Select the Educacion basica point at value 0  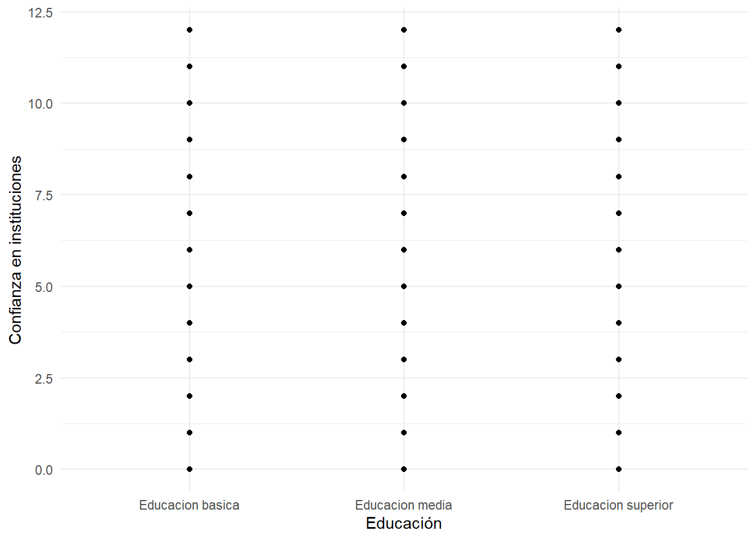(x=190, y=469)
